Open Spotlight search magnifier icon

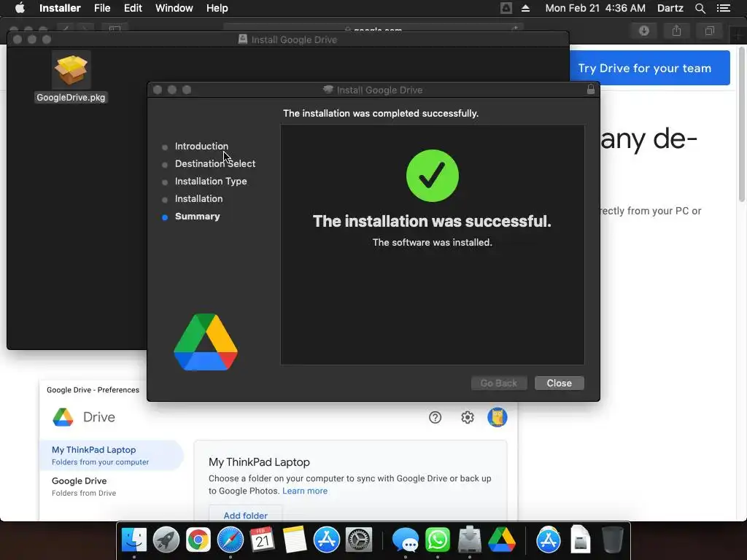pyautogui.click(x=700, y=8)
